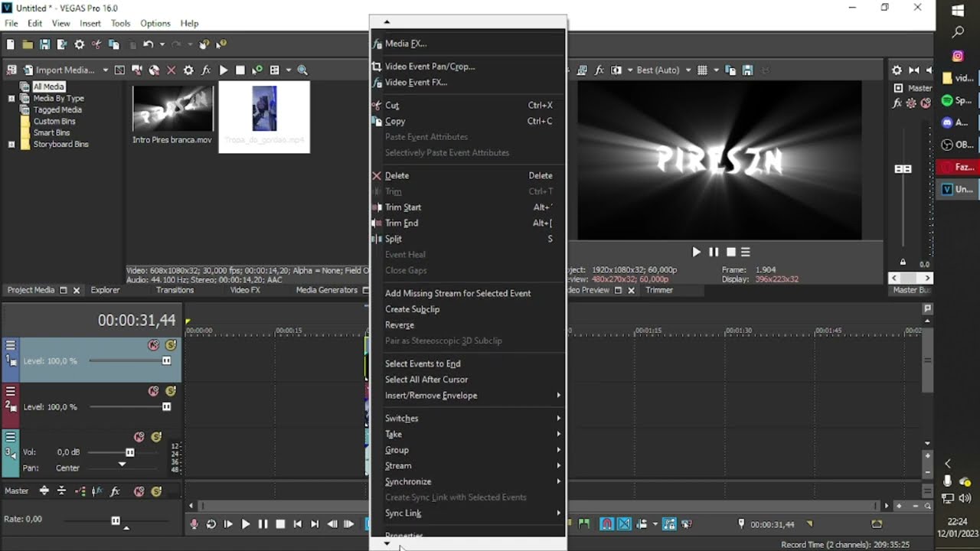Expand the Synchronize submenu
The width and height of the screenshot is (980, 551).
469,481
